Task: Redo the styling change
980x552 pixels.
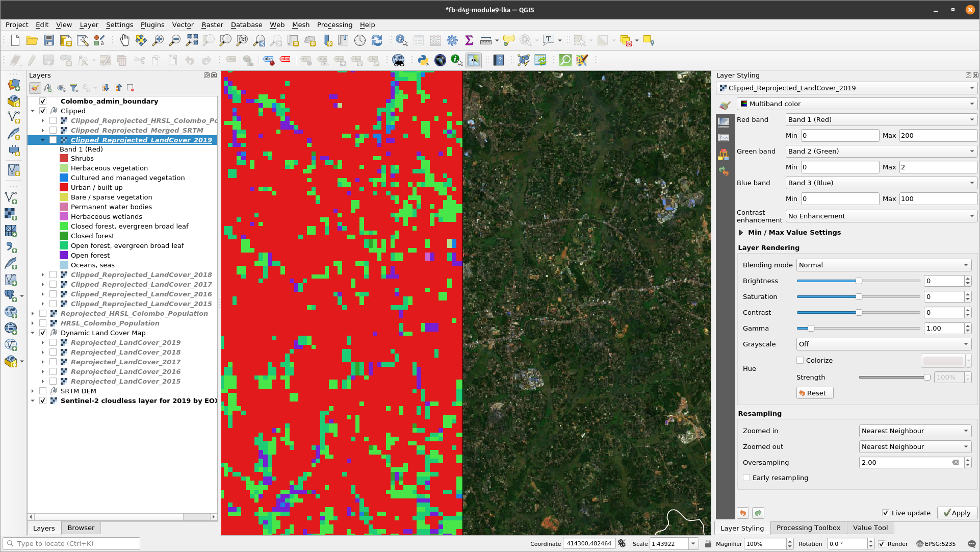Action: [x=758, y=513]
